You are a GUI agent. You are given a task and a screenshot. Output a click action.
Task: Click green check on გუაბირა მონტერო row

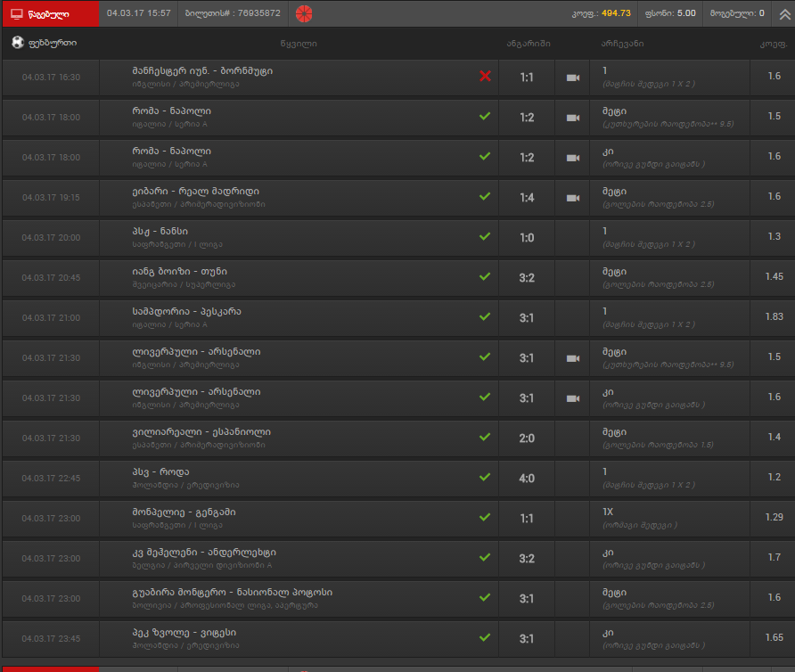click(485, 597)
